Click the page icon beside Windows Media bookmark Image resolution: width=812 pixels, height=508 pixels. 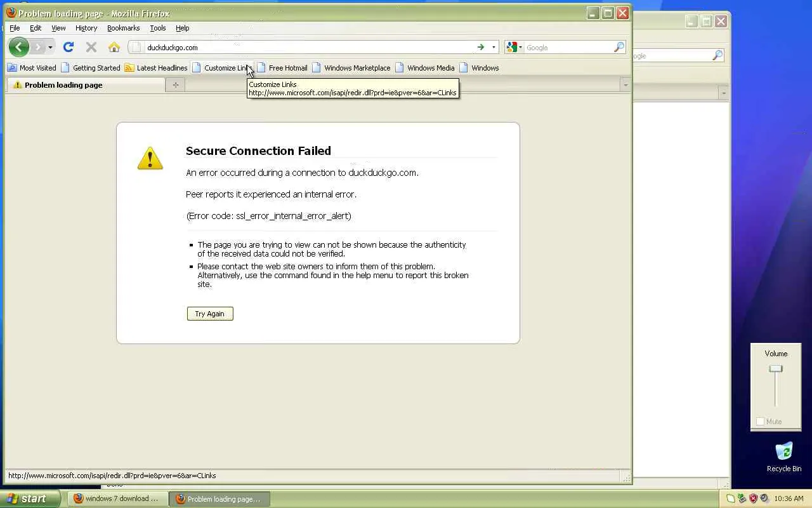(x=400, y=67)
